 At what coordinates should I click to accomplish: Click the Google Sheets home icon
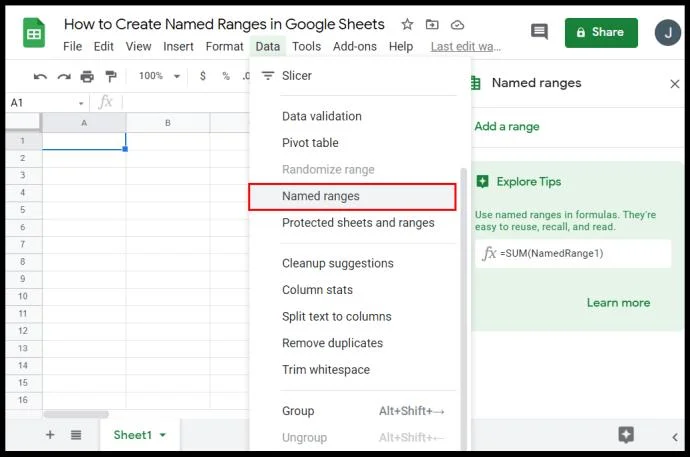point(34,33)
